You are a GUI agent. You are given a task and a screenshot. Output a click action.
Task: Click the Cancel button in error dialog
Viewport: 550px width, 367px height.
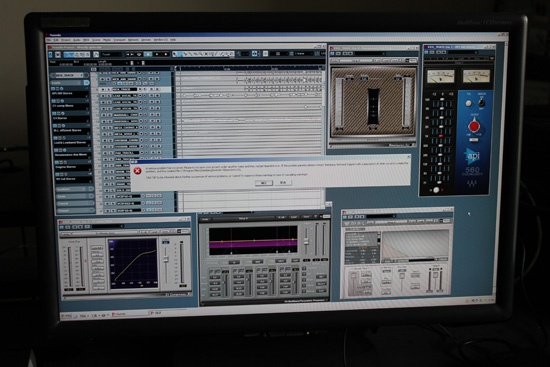(283, 182)
